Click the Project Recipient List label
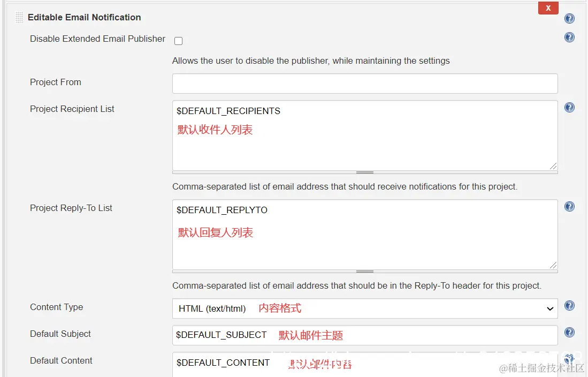Image resolution: width=588 pixels, height=377 pixels. click(x=72, y=109)
